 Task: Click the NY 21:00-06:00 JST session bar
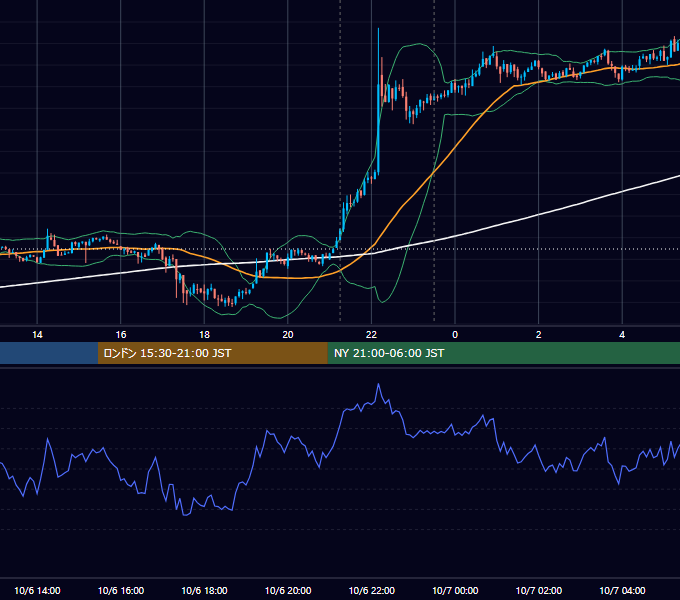[x=503, y=353]
